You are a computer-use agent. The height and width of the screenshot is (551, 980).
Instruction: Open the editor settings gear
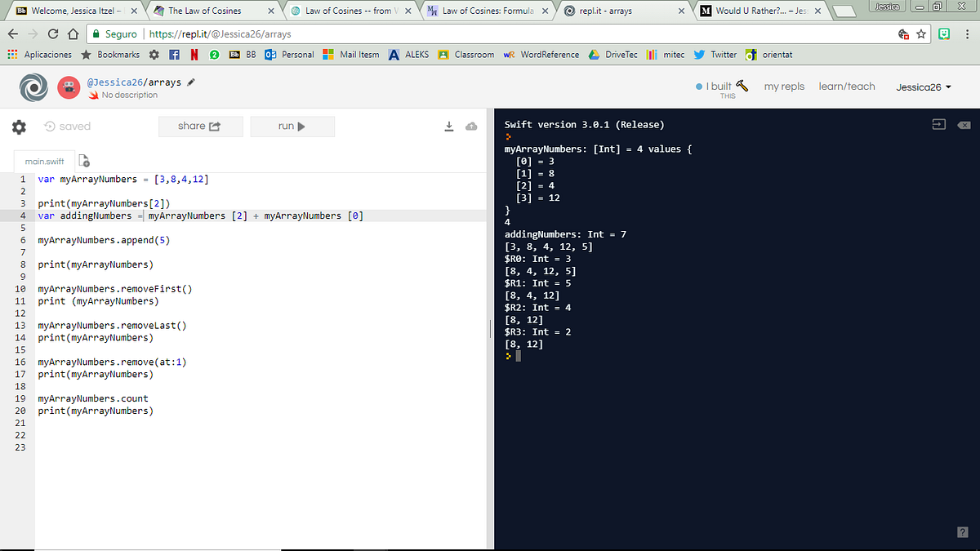coord(18,126)
